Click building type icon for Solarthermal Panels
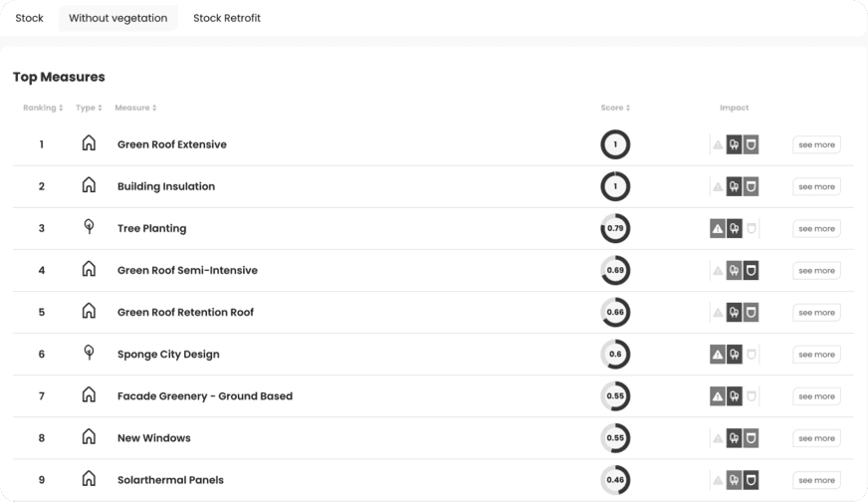This screenshot has height=502, width=868. coord(89,479)
